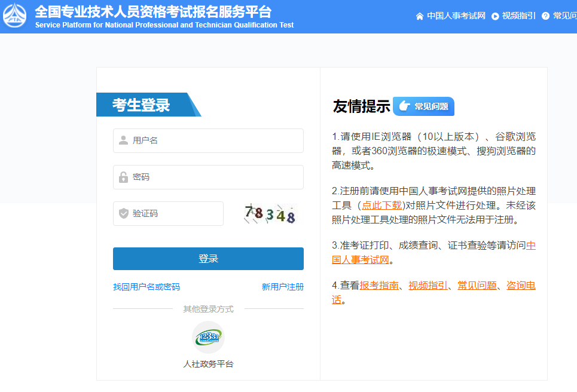Click the 常见问题 button beside 友情提示
Image resolution: width=577 pixels, height=392 pixels.
click(423, 106)
